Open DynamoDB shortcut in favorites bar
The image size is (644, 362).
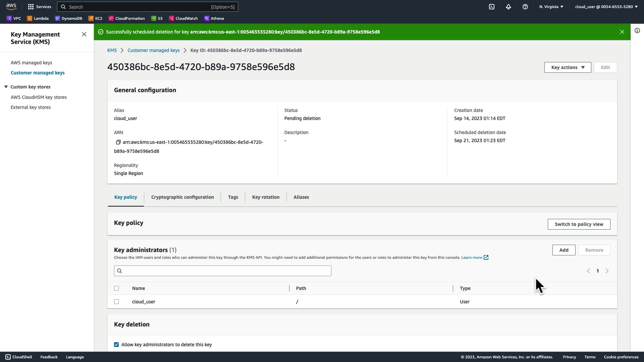pos(69,18)
